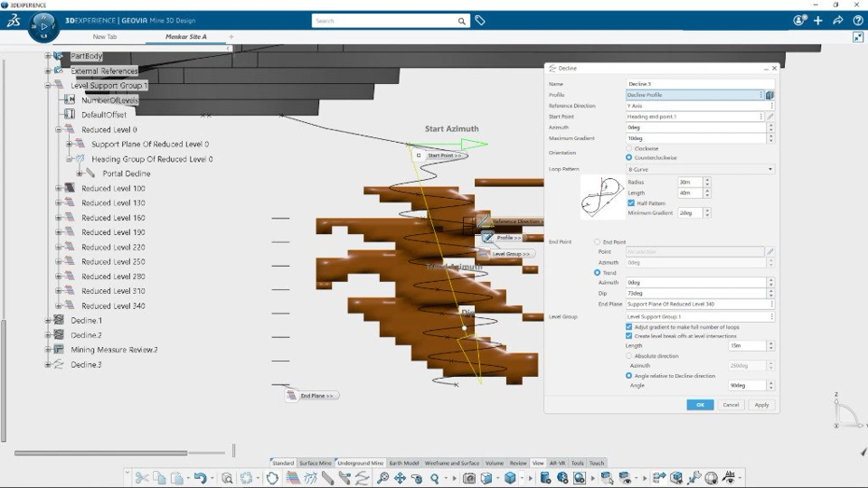Select the Trend radio option

coord(597,273)
